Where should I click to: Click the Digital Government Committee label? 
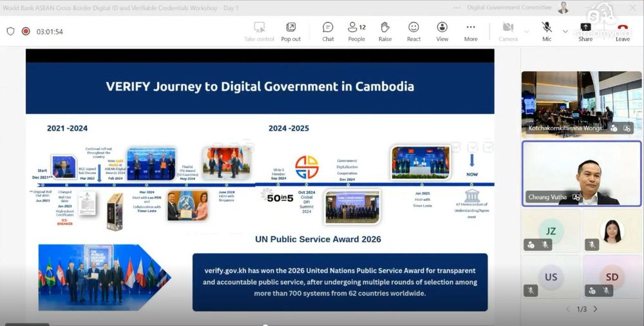coord(509,7)
